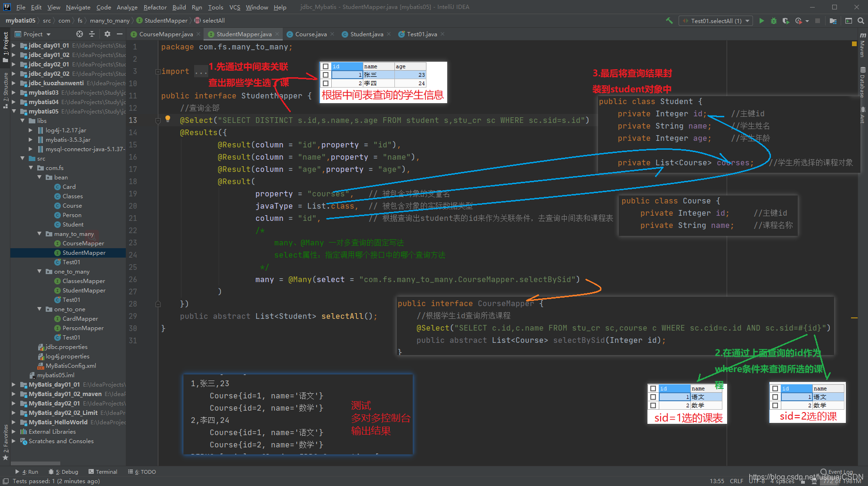Viewport: 868px width, 486px height.
Task: Close the StudentMapper.java editor tab
Action: [x=277, y=34]
